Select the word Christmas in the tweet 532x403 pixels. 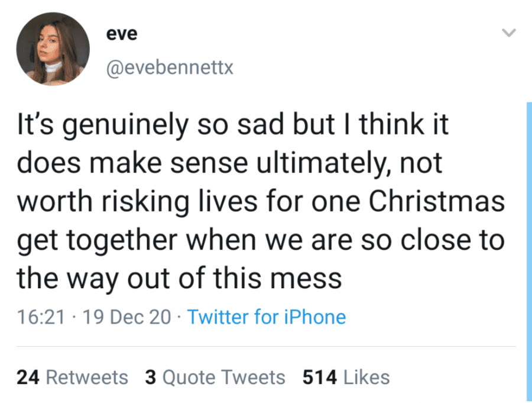[437, 201]
